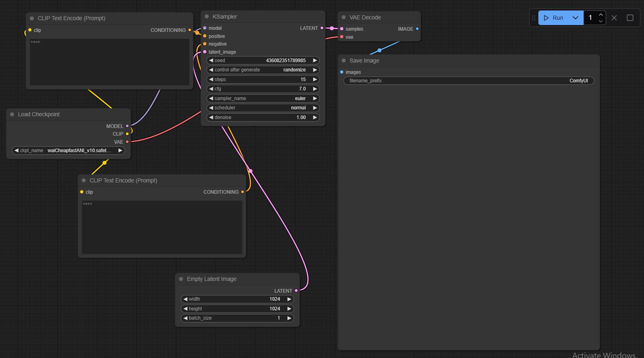Click the seed value 436082351789985
Viewport: 644px width, 358px height.
pos(286,61)
